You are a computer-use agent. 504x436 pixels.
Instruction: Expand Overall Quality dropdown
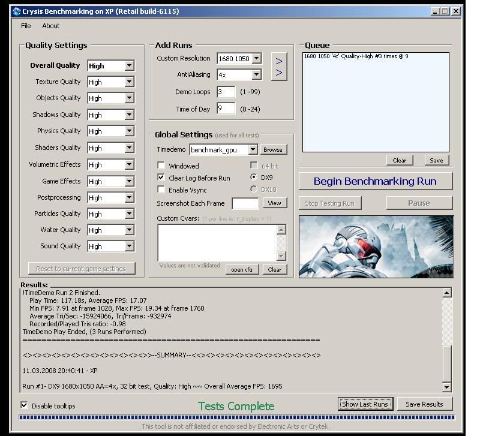129,65
